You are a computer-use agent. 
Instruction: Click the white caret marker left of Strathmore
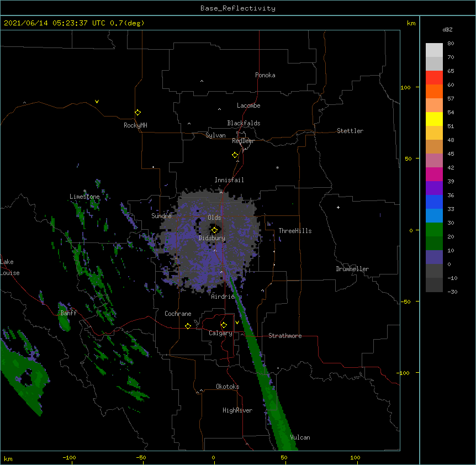(x=242, y=334)
